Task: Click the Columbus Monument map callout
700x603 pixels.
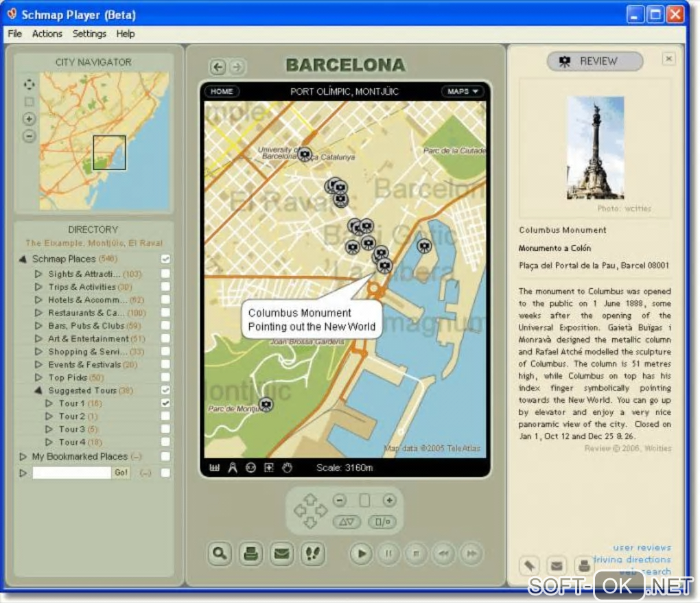Action: [x=312, y=320]
